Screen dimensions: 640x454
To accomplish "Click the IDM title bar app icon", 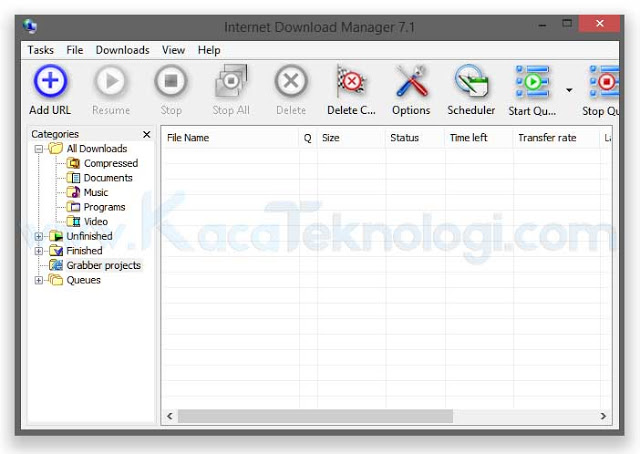I will coord(30,26).
